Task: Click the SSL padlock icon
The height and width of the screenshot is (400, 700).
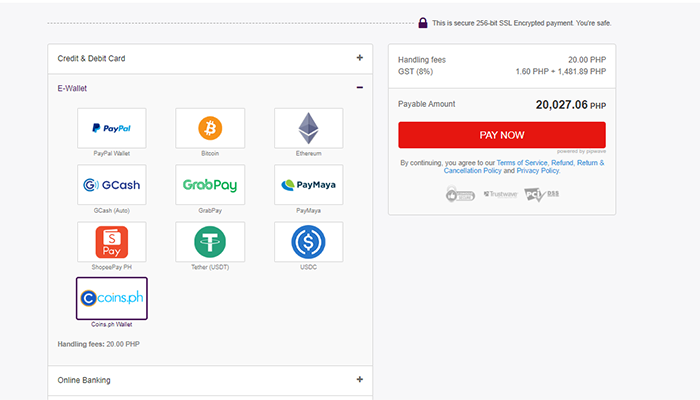Action: click(x=423, y=23)
